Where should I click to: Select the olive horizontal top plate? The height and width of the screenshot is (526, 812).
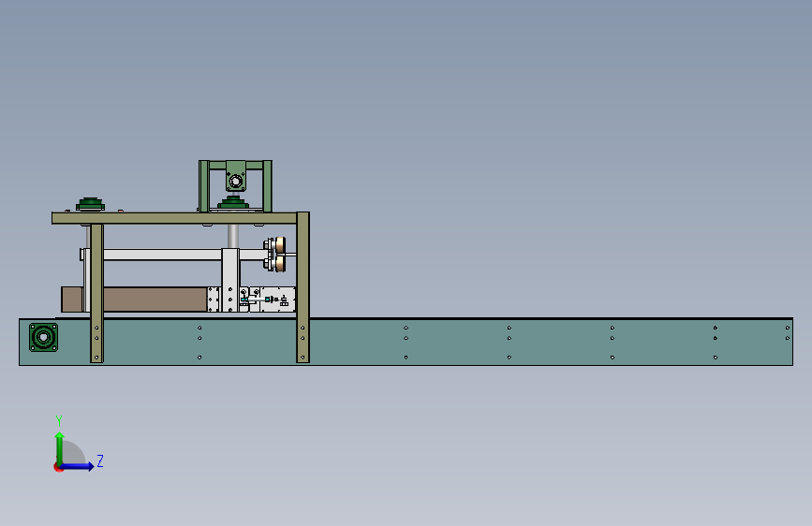(174, 218)
